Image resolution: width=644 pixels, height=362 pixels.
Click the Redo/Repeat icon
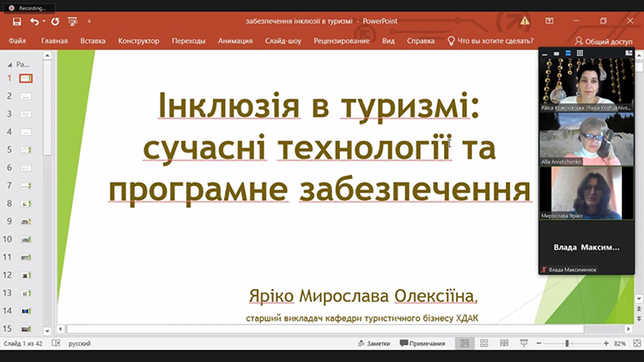(55, 21)
